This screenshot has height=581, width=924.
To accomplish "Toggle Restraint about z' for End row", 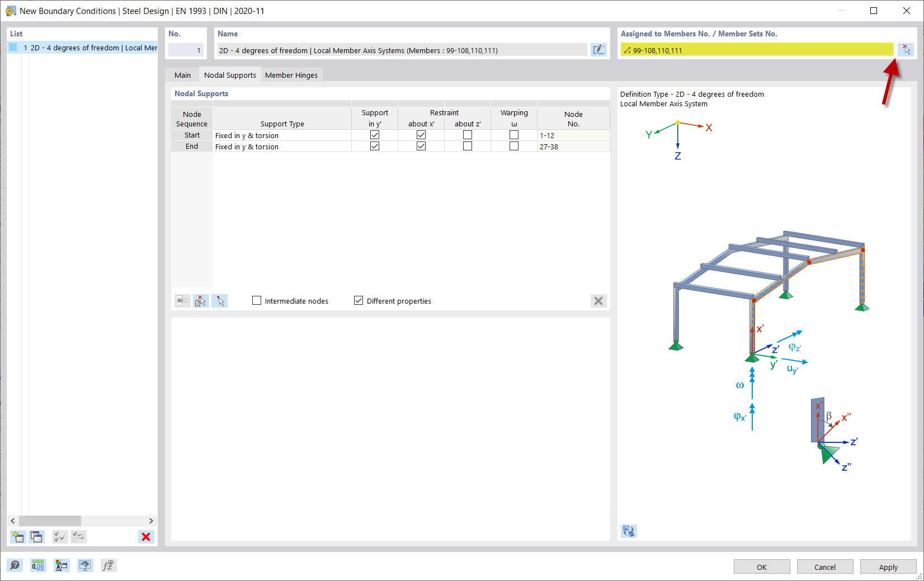I will point(468,147).
